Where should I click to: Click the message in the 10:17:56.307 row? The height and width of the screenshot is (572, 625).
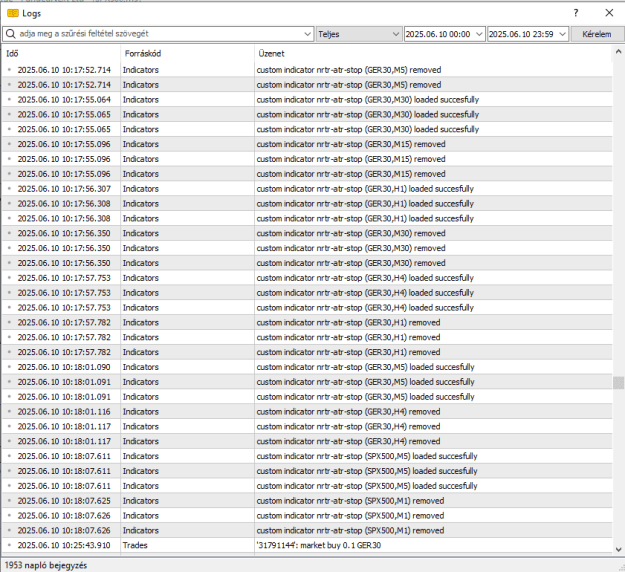[365, 189]
